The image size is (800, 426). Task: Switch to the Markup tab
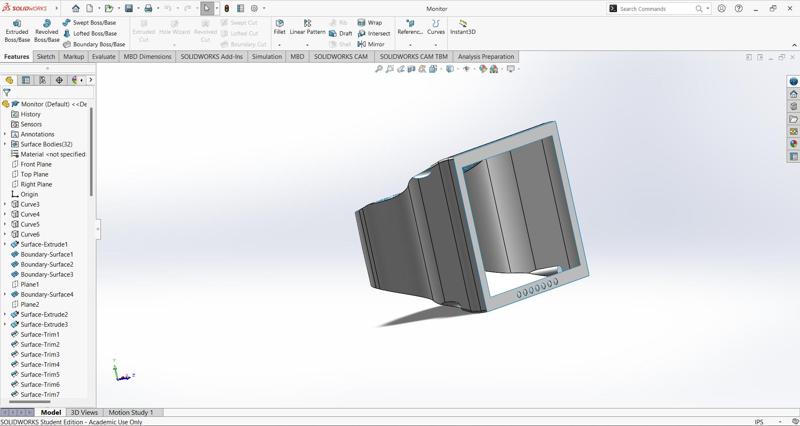(x=73, y=57)
